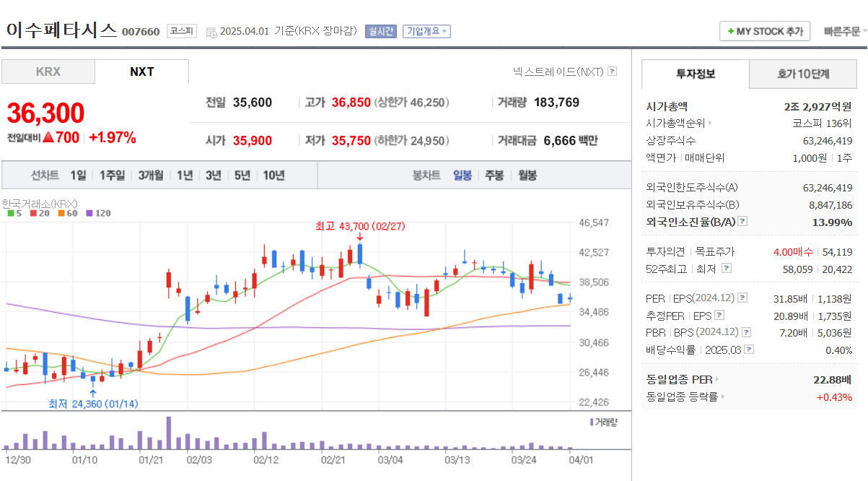Click the 전일 value 35,600
Viewport: 868px width, 481px height.
click(x=253, y=103)
